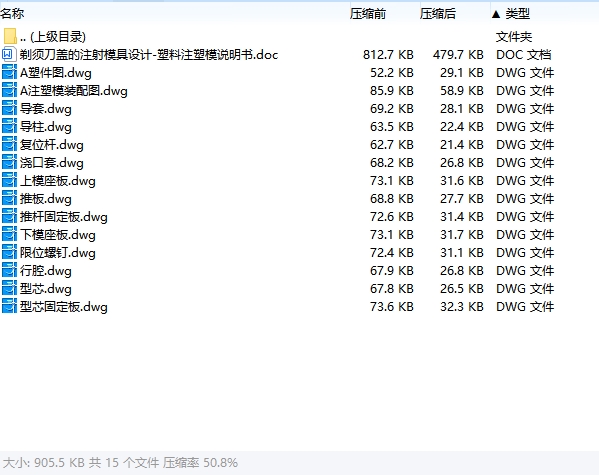Screen dimensions: 599x475
Task: Click the 479.7 KB compressed size value
Action: click(458, 55)
